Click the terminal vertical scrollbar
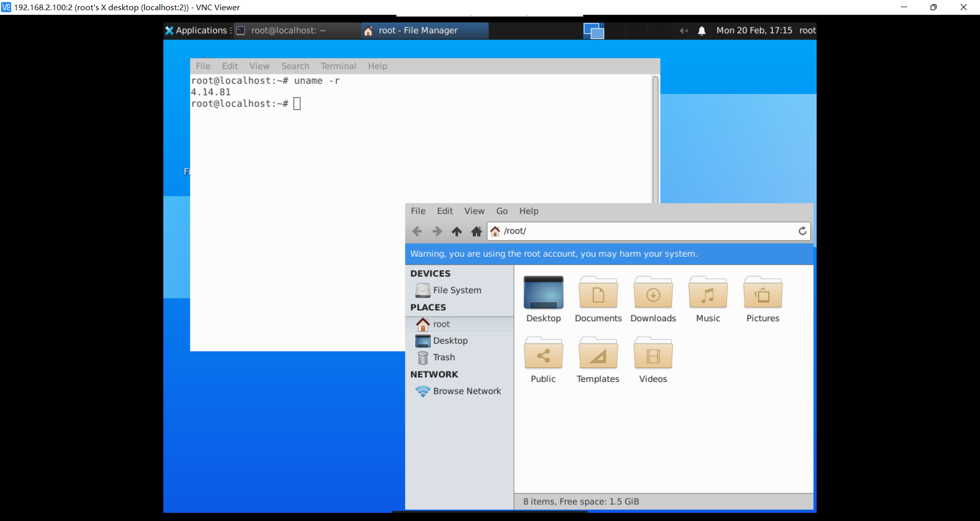Viewport: 980px width, 521px height. point(655,139)
